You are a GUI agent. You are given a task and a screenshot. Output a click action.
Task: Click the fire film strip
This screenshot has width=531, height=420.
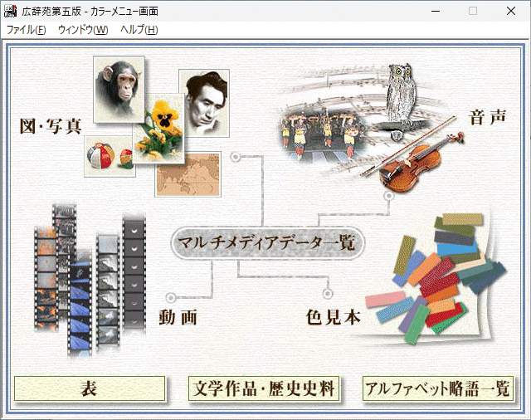pos(46,280)
